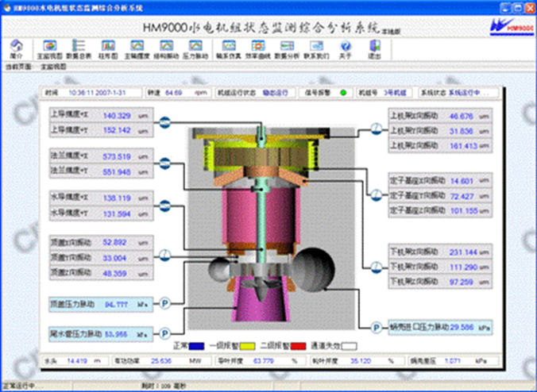Select the 上导摆度+X value field
This screenshot has height=392, width=537.
116,116
